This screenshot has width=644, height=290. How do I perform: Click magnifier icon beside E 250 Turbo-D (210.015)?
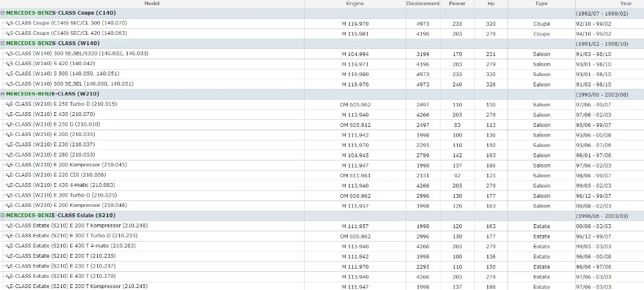tap(7, 104)
